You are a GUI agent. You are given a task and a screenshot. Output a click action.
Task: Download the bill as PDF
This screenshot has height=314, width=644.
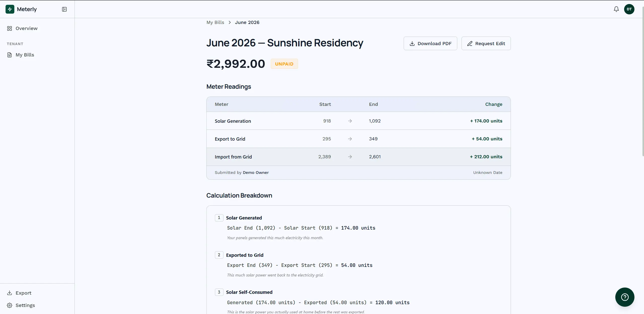click(x=430, y=43)
